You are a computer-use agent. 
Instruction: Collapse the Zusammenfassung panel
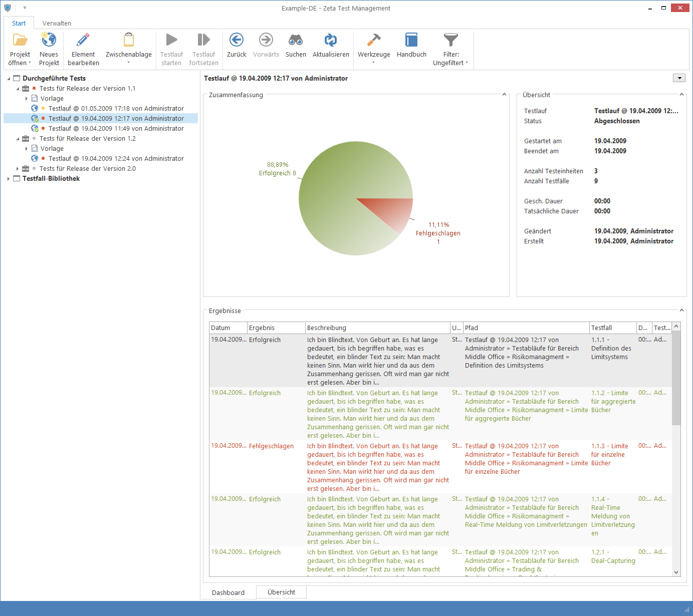pyautogui.click(x=504, y=95)
